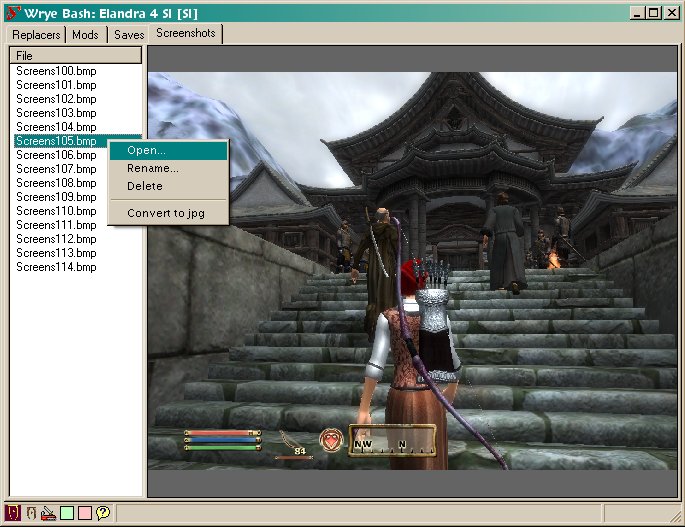Click the green square launcher icon

click(x=67, y=513)
